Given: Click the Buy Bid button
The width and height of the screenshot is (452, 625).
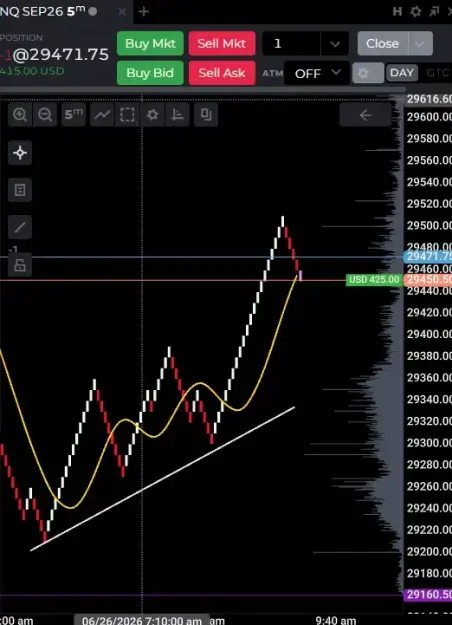Looking at the screenshot, I should (150, 73).
